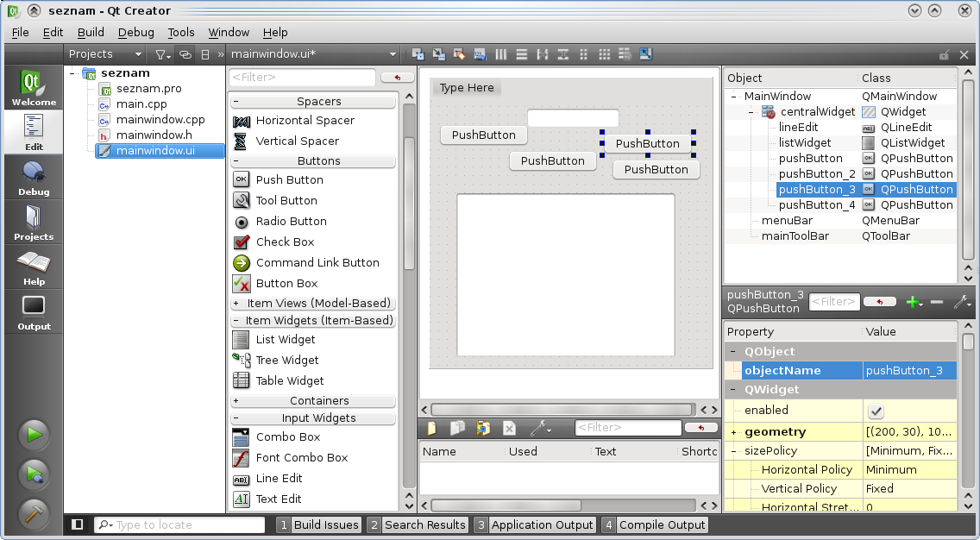Click the Build hammer icon
This screenshot has height=540, width=980.
click(34, 514)
